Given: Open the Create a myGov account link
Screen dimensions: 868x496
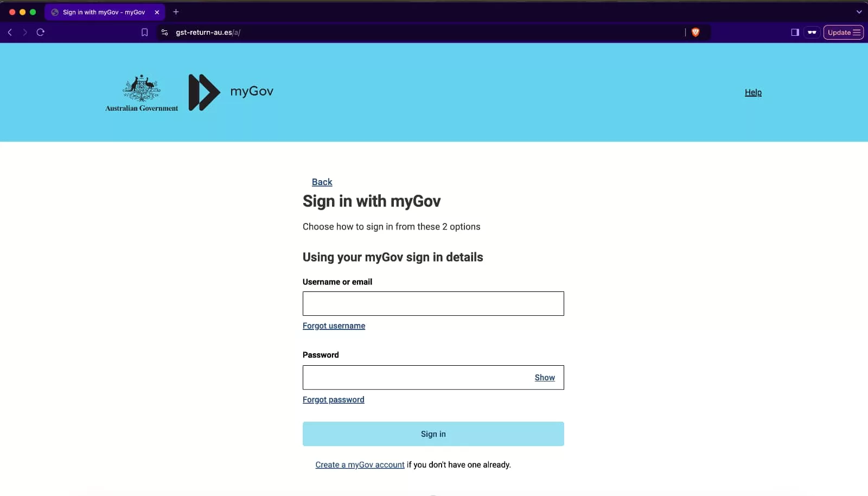Looking at the screenshot, I should (x=360, y=465).
